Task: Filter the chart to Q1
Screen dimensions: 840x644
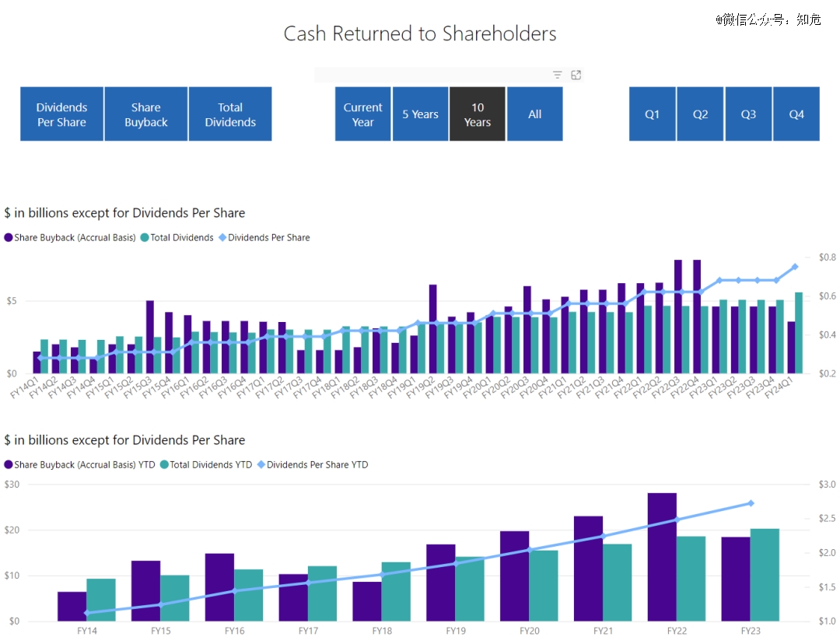Action: click(652, 114)
